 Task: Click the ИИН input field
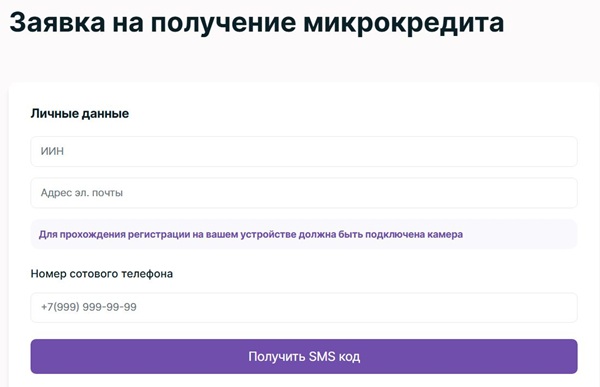click(304, 152)
